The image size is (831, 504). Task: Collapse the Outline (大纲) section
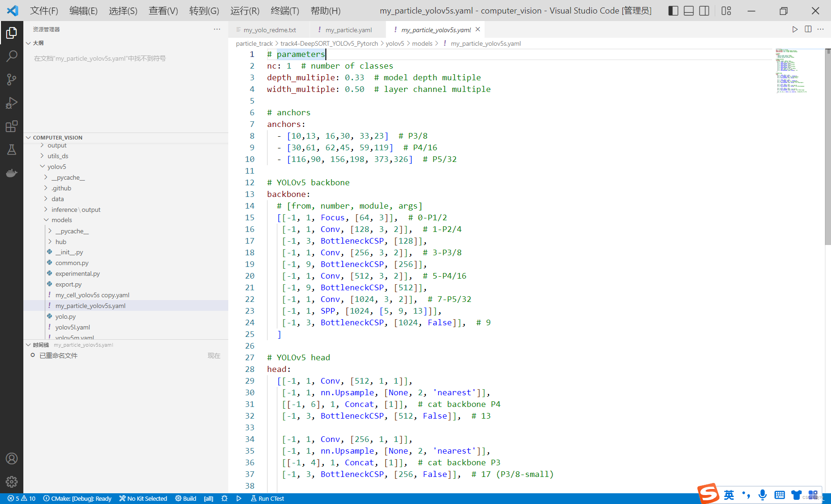(x=28, y=43)
